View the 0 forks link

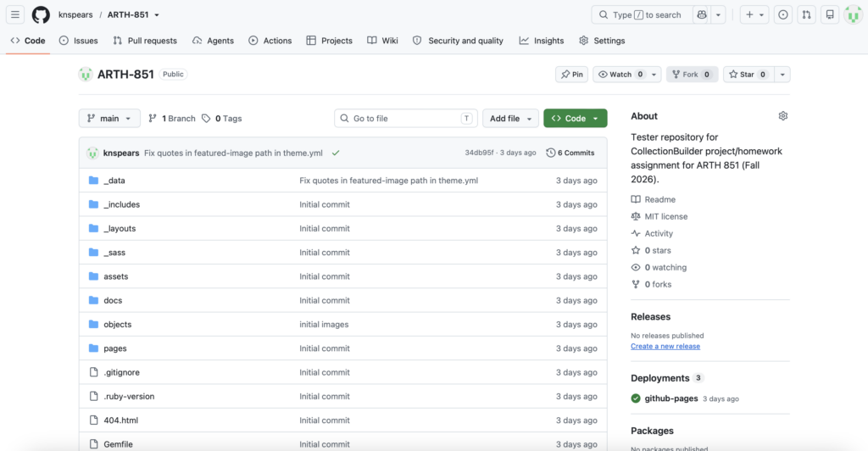click(x=651, y=285)
